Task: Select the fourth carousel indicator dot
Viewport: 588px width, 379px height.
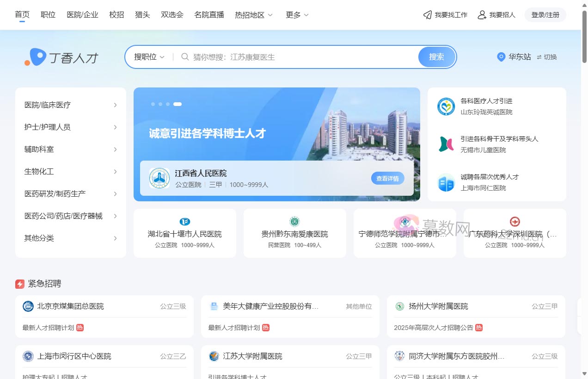Action: tap(178, 104)
